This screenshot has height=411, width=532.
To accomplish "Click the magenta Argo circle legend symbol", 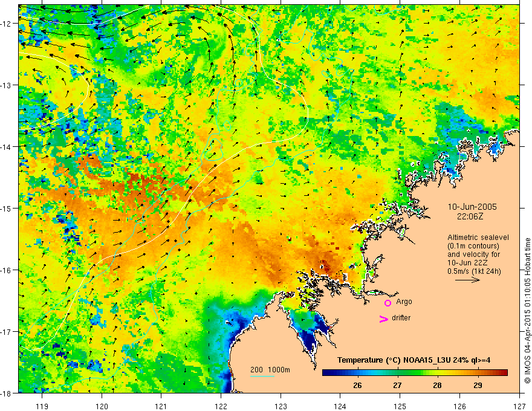I will (388, 303).
